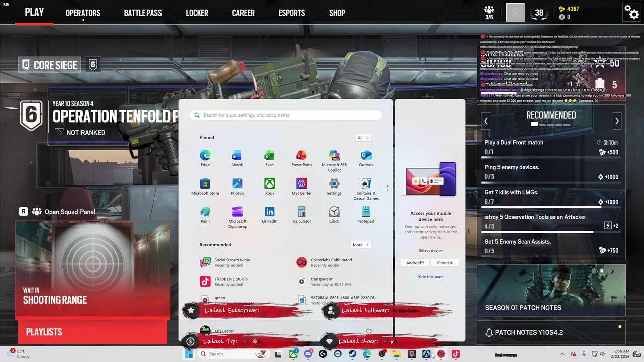Screen dimensions: 644x362
Task: Mute microphone from system tray icon
Action: pyautogui.click(x=584, y=354)
